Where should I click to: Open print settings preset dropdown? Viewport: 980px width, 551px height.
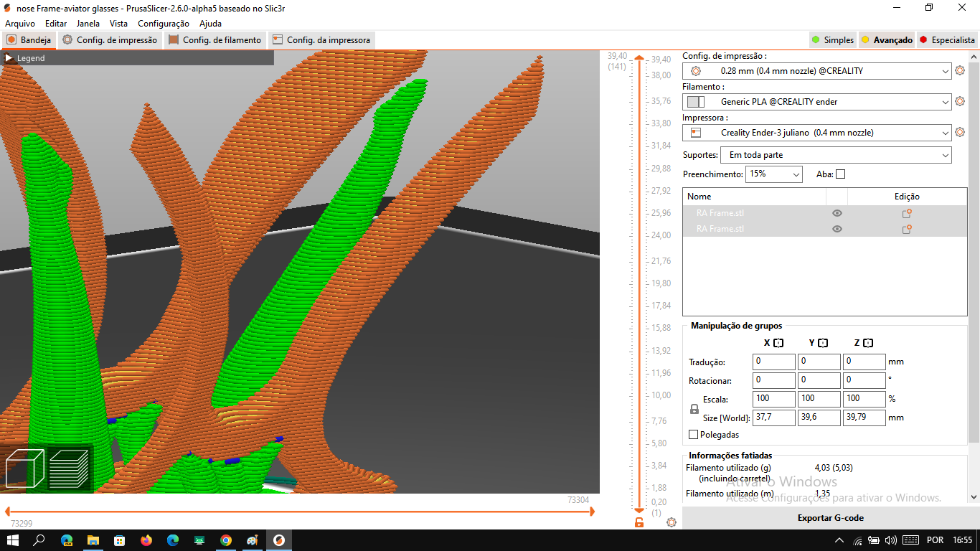pos(816,71)
